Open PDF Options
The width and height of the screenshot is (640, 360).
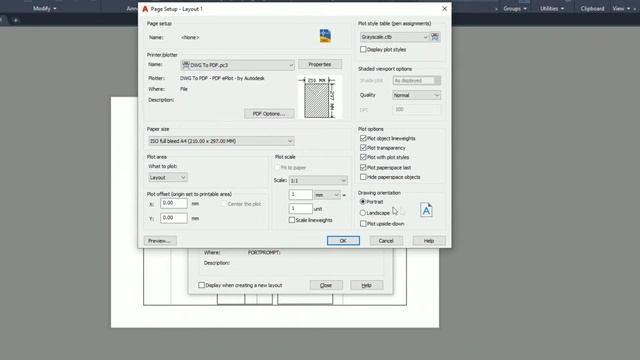(x=269, y=113)
